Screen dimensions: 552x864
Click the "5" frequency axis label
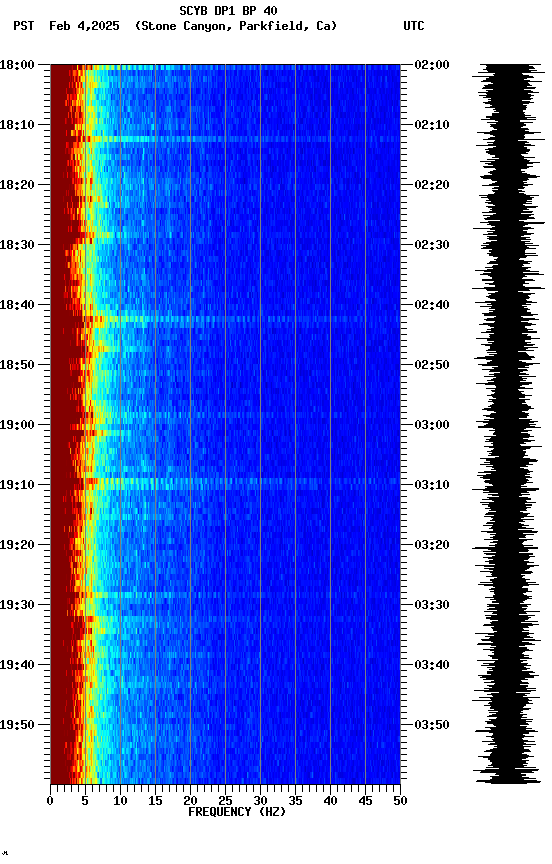click(85, 801)
